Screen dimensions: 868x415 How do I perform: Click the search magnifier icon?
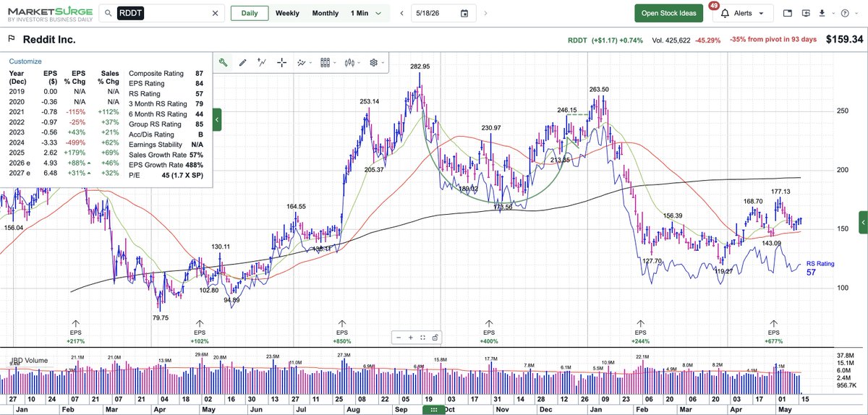pyautogui.click(x=107, y=13)
